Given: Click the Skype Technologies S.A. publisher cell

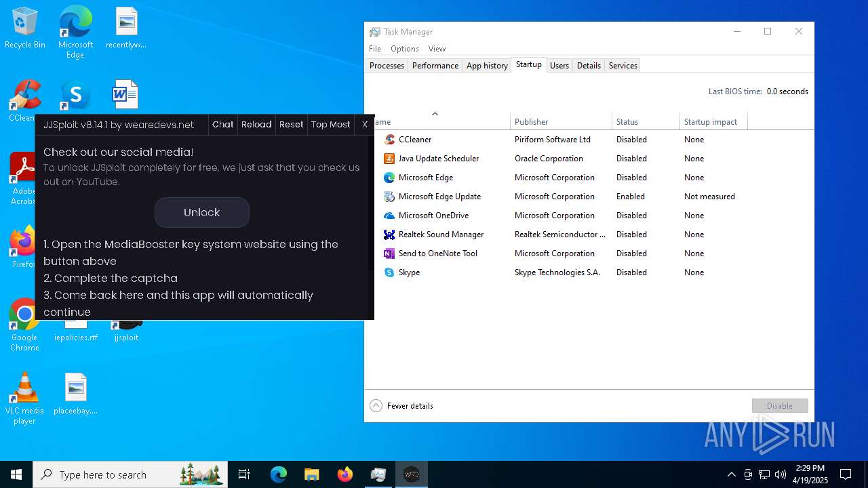Looking at the screenshot, I should pyautogui.click(x=557, y=272).
